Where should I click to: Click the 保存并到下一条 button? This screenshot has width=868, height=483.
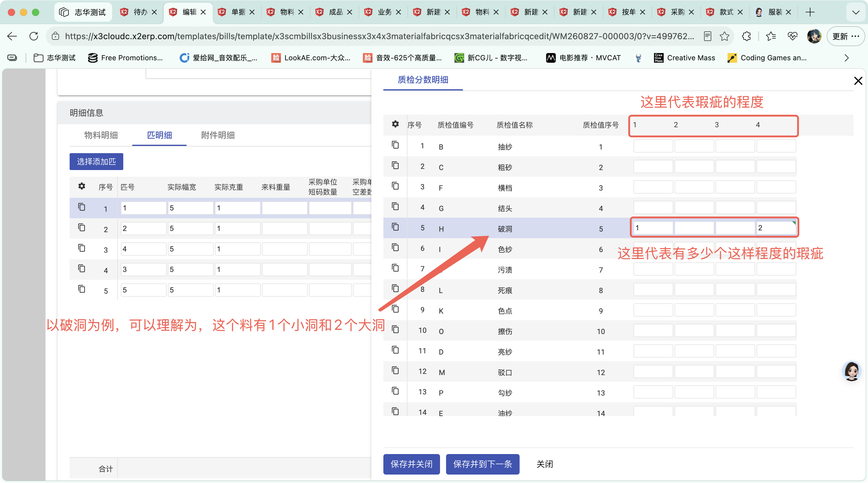coord(483,464)
